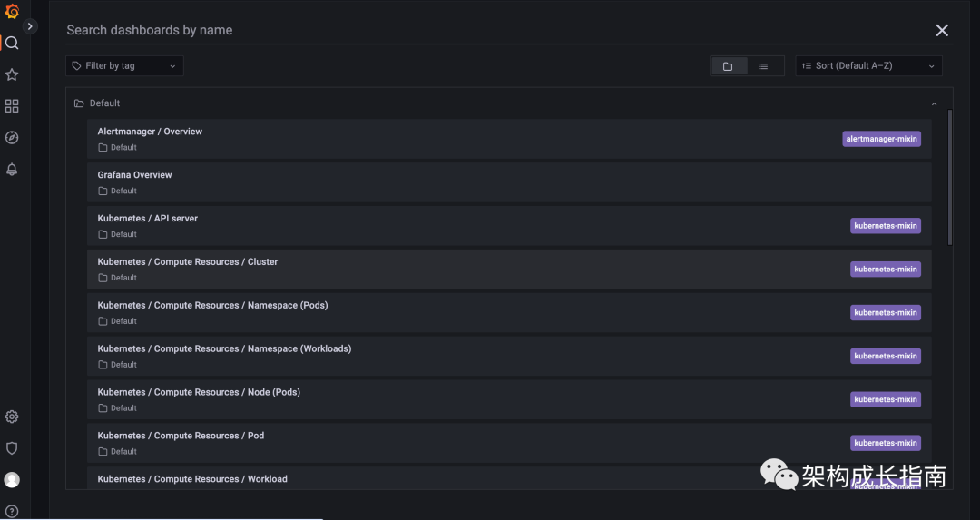
Task: Open the Dashboards grid icon
Action: pos(12,106)
